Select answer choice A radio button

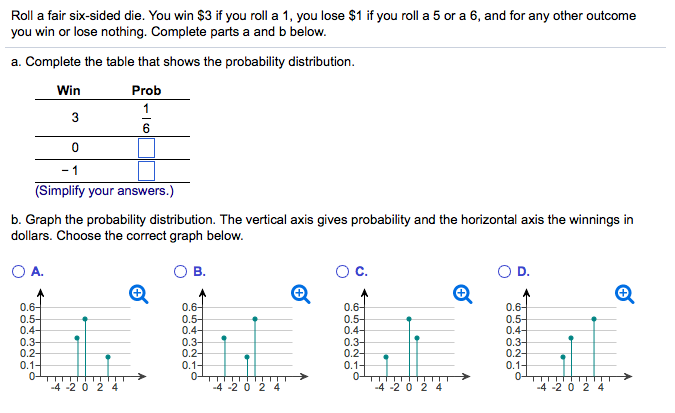click(21, 270)
